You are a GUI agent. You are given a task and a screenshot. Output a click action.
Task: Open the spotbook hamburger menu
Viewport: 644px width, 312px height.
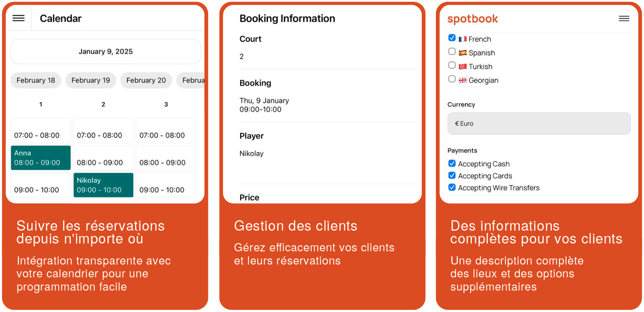click(624, 19)
